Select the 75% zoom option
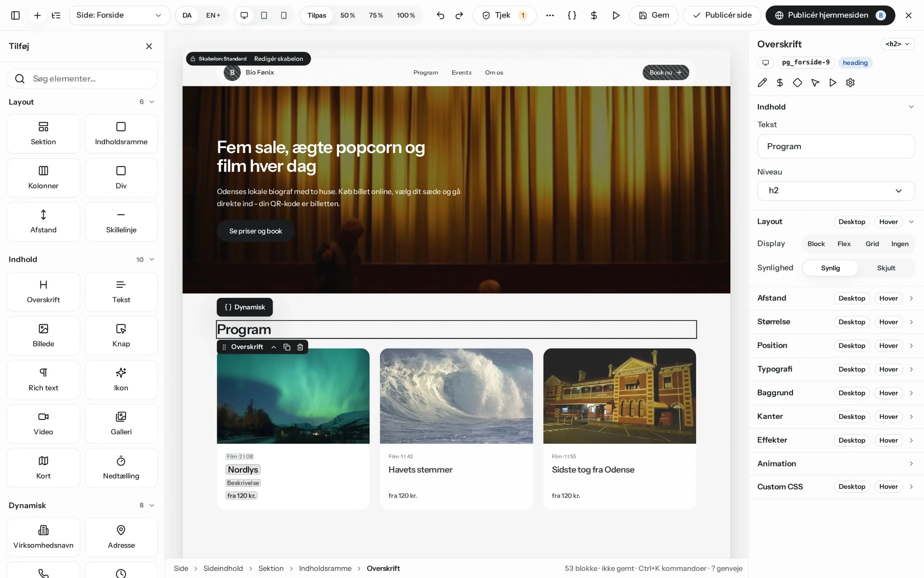 tap(376, 15)
